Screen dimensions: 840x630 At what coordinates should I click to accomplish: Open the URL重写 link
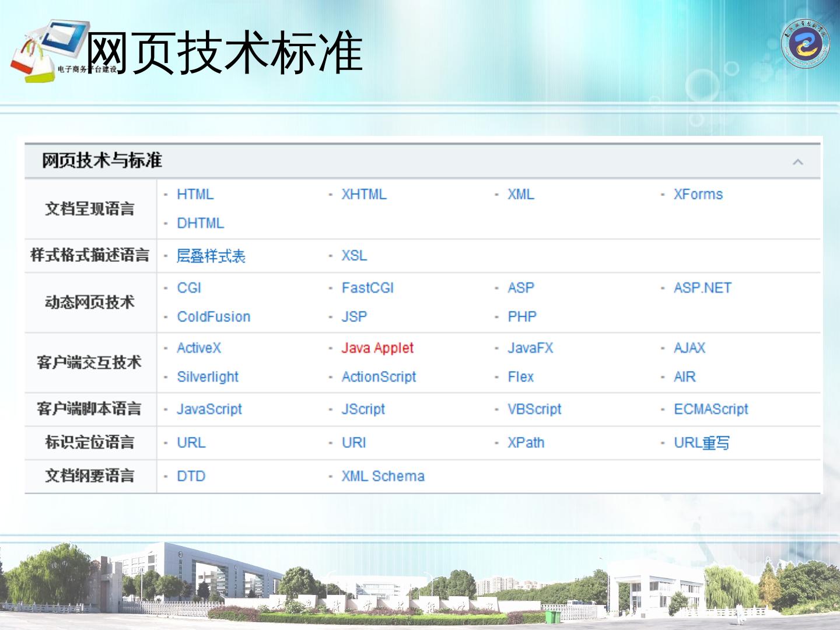[701, 443]
